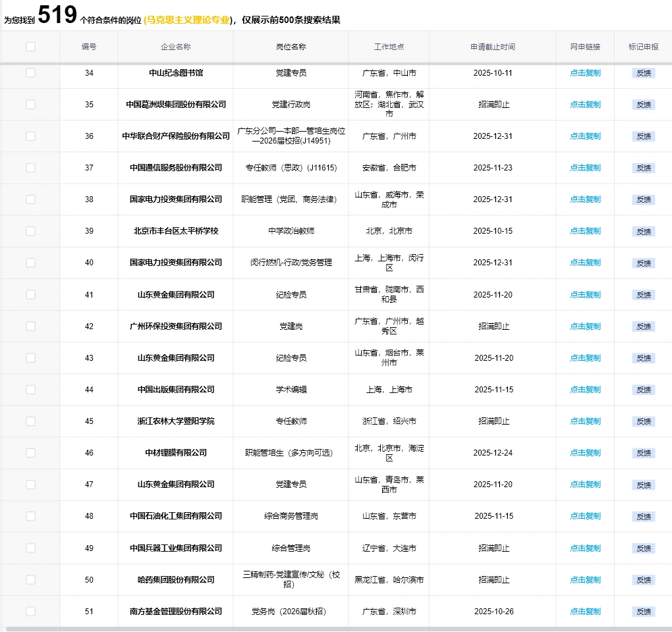Click the 岗位名称 column header
The height and width of the screenshot is (632, 672).
tap(291, 47)
